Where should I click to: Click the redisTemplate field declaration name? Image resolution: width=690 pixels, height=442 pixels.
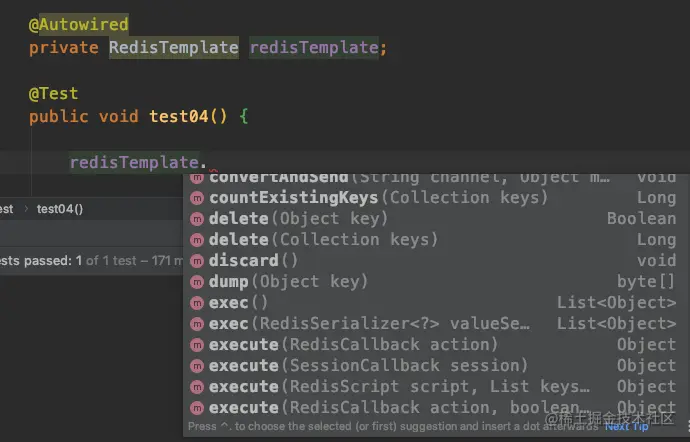pos(314,48)
